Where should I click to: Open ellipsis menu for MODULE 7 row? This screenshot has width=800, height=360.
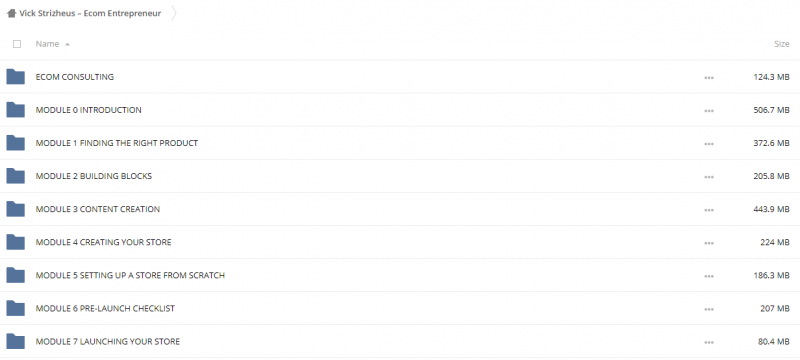point(709,342)
